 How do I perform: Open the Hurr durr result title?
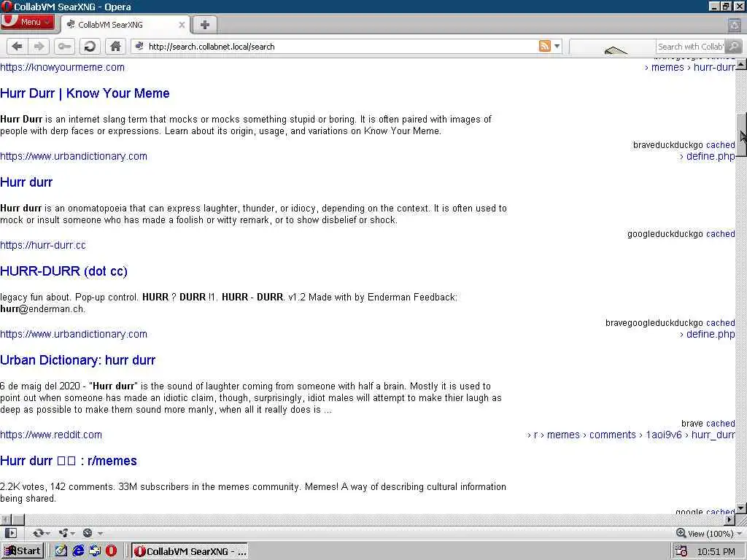coord(26,182)
